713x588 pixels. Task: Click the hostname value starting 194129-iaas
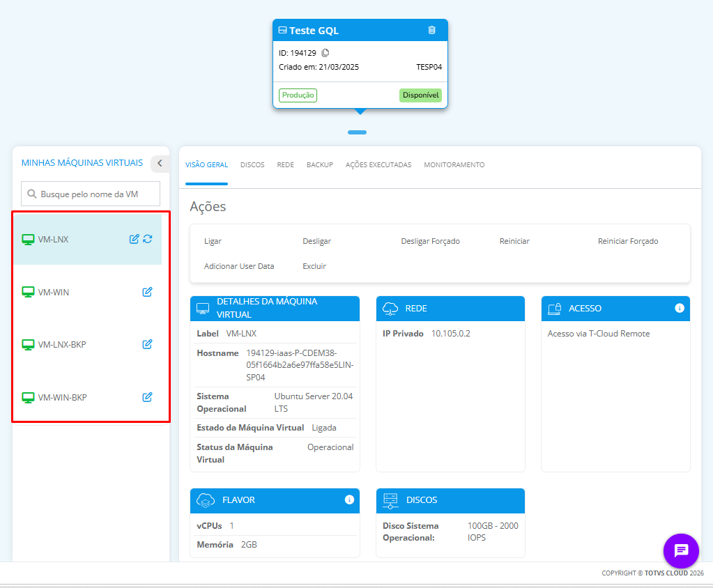300,365
